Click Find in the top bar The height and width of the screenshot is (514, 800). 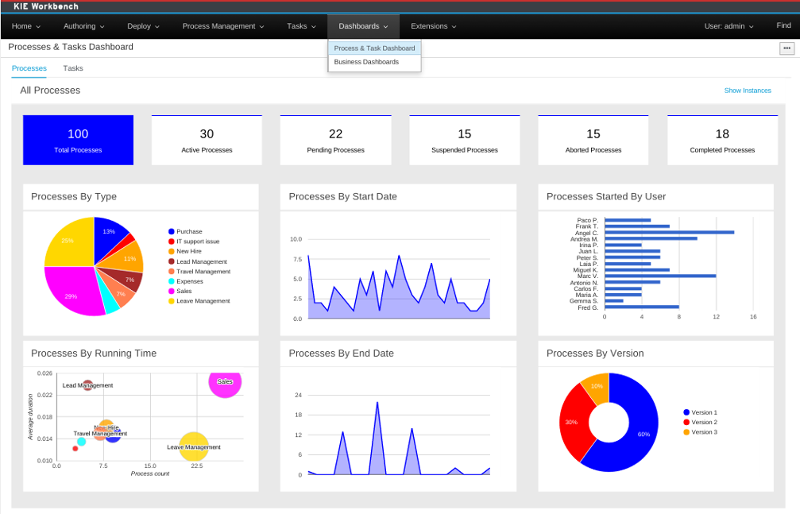pos(783,26)
